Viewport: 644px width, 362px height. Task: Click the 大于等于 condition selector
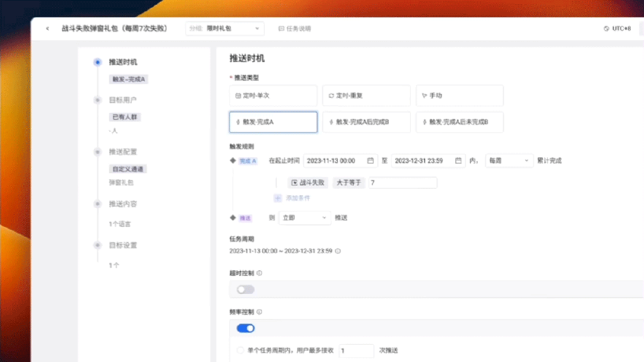(x=348, y=183)
